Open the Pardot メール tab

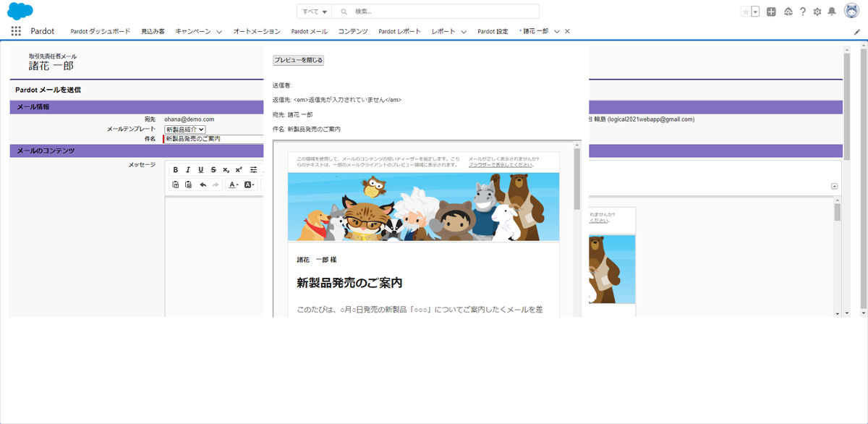coord(309,32)
